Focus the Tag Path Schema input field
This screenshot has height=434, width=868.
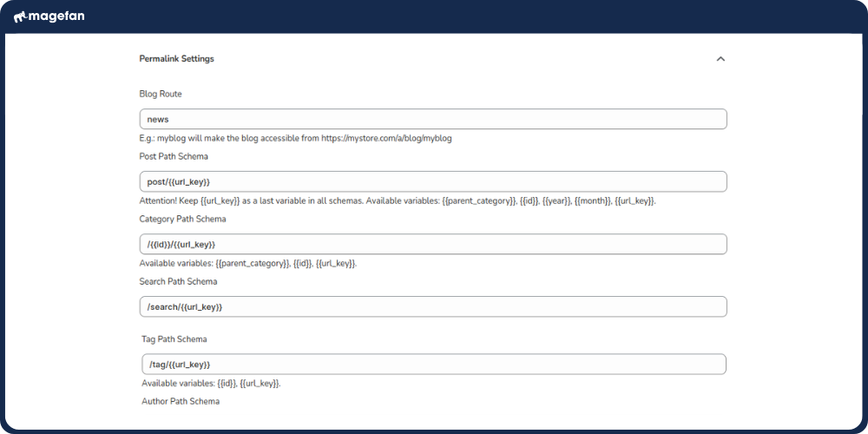tap(433, 364)
